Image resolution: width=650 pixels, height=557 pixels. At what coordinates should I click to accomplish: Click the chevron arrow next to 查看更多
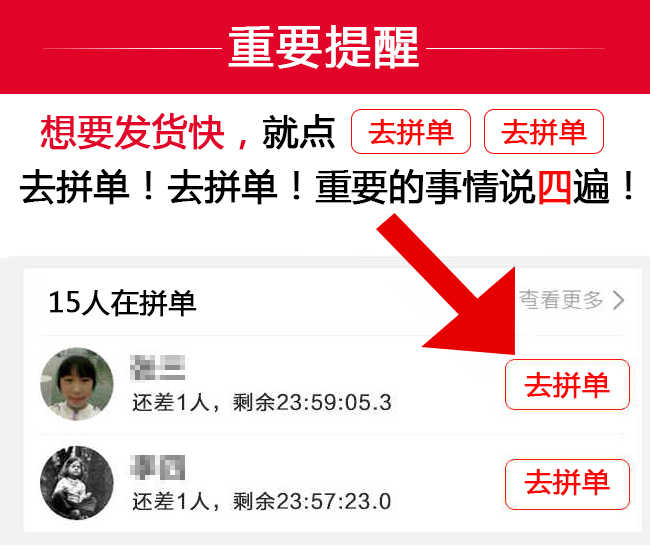pos(618,300)
